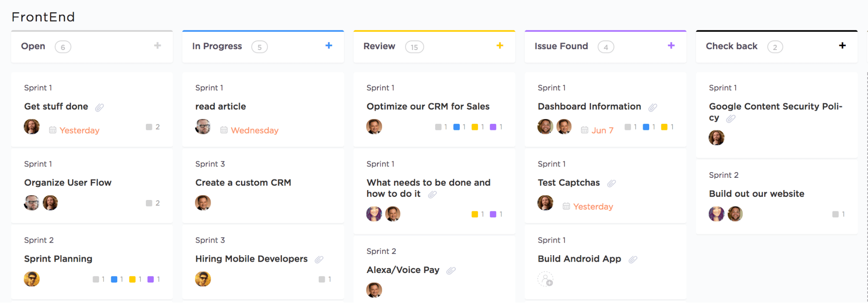Click the purple tag on Sprint Planning card

151,279
